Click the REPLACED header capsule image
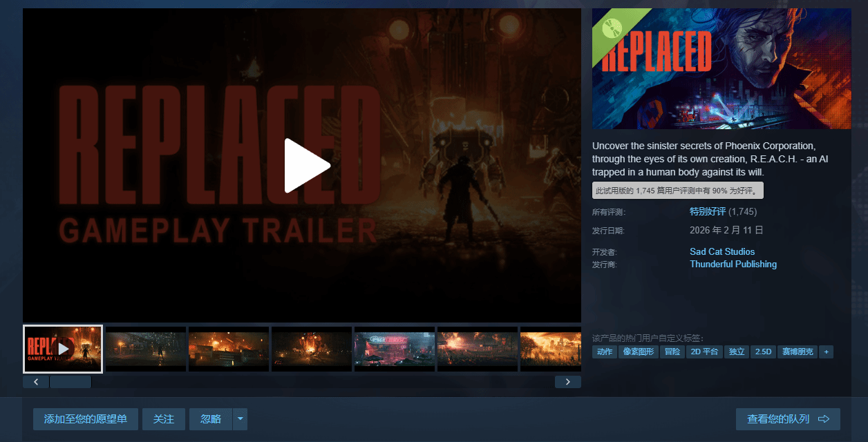 [x=721, y=68]
